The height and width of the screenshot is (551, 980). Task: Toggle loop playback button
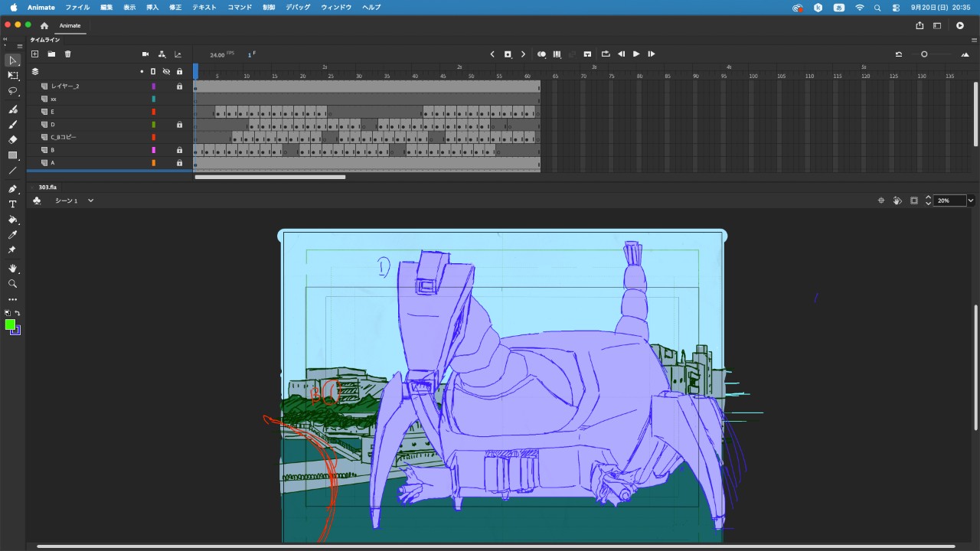coord(606,54)
